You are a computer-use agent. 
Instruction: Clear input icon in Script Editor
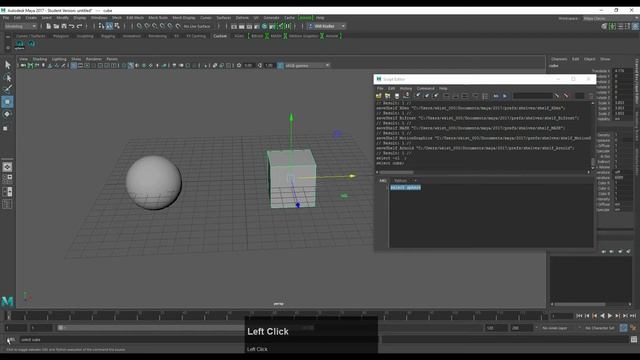427,96
